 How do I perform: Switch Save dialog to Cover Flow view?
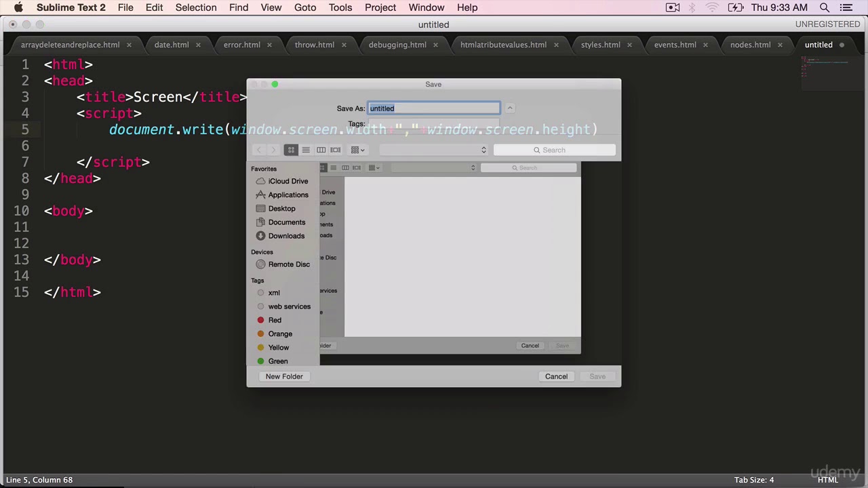tap(336, 150)
